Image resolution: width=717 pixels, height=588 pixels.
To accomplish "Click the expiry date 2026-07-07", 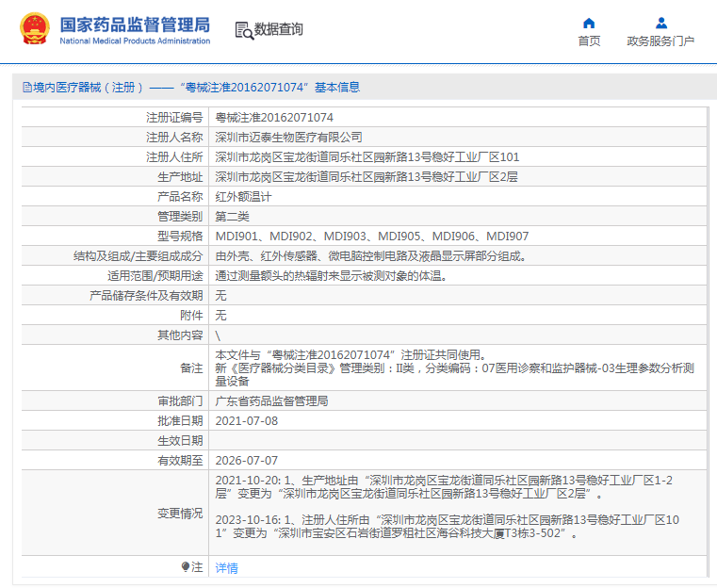I will (x=247, y=461).
